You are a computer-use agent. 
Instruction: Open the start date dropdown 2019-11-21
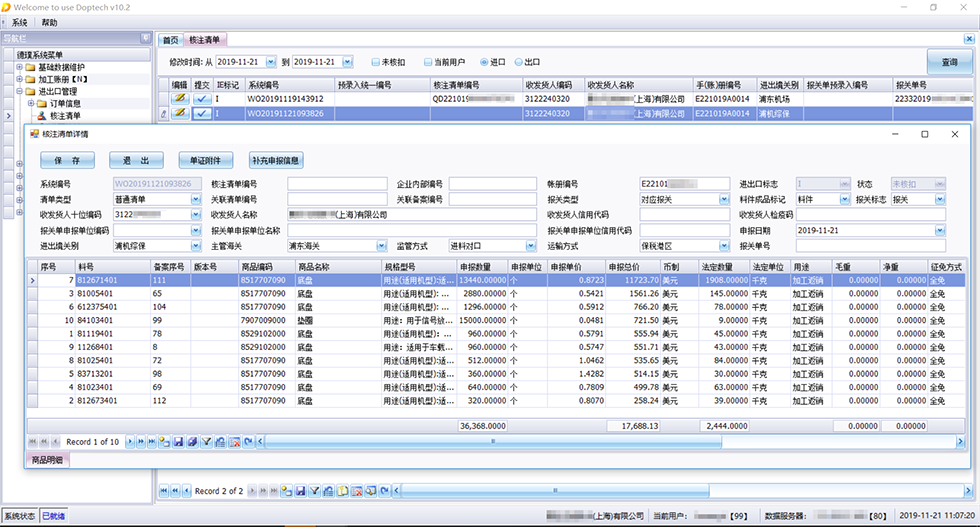tap(271, 62)
